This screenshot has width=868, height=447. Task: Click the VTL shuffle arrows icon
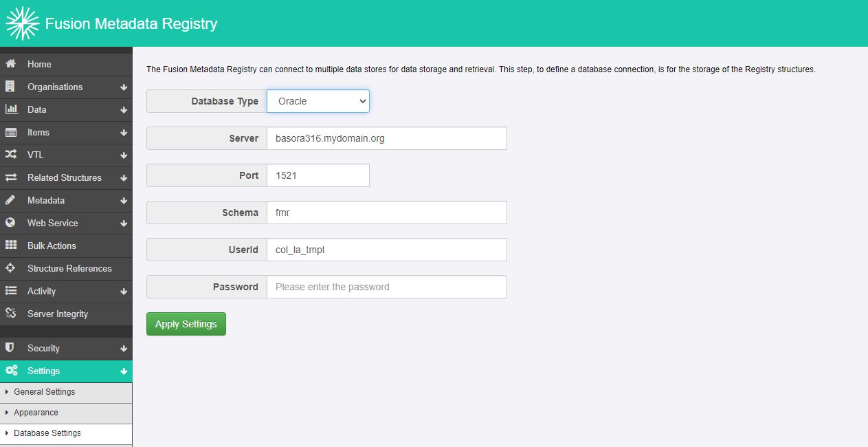point(11,155)
